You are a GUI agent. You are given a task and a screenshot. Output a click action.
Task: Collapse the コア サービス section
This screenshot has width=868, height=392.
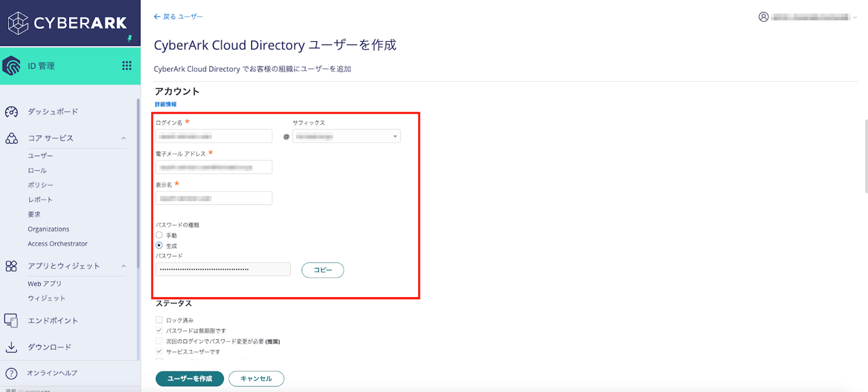[x=123, y=138]
